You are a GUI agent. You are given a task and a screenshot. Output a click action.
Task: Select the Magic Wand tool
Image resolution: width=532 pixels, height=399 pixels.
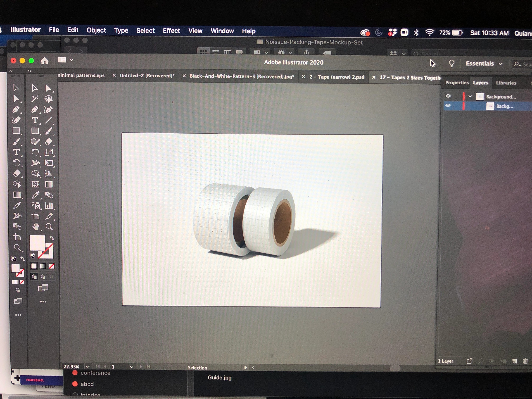click(x=35, y=99)
